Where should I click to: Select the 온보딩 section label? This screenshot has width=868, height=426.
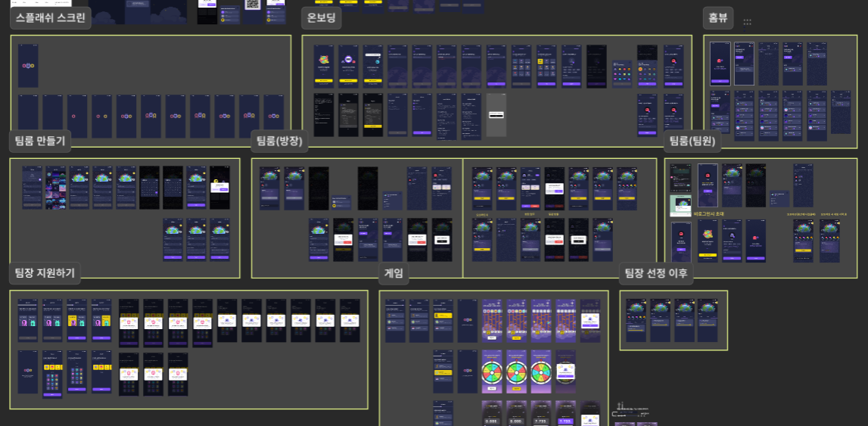tap(321, 18)
